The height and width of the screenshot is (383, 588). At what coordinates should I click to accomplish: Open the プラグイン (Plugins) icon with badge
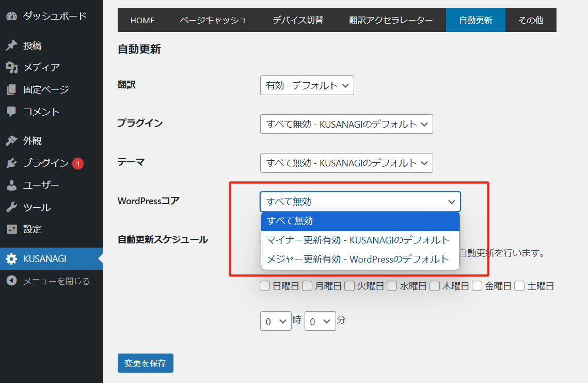[11, 163]
